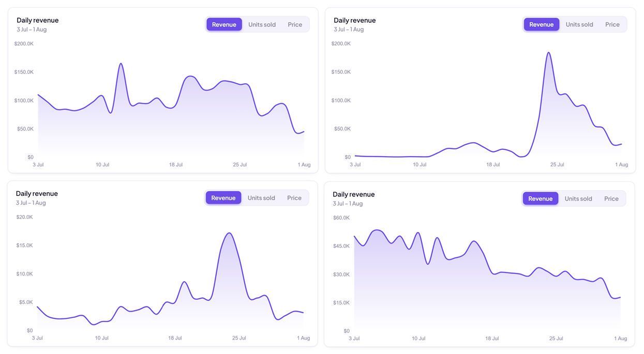Switch to Units sold in top-left card

(262, 24)
